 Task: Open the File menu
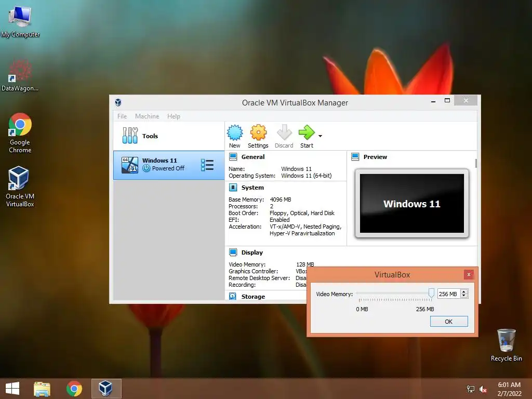pos(122,116)
